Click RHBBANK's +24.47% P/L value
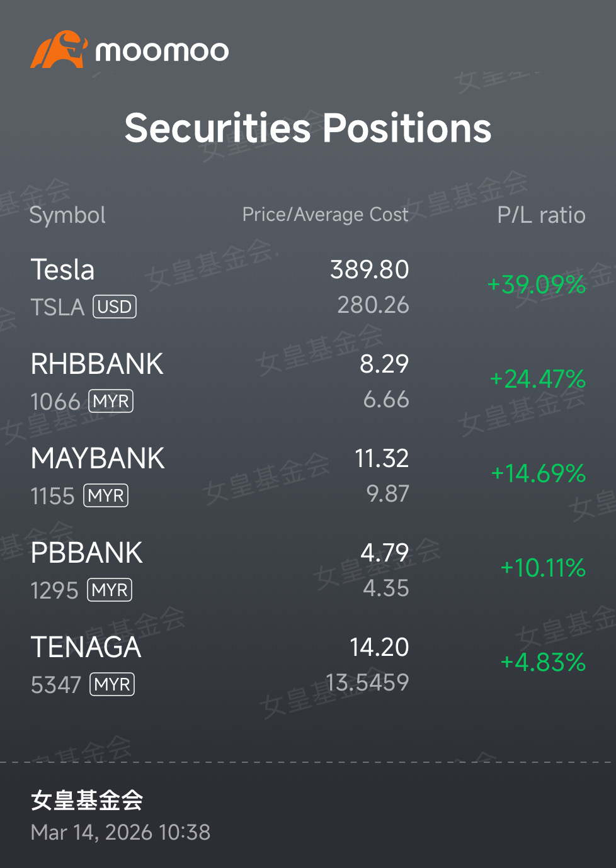Image resolution: width=616 pixels, height=868 pixels. tap(538, 379)
